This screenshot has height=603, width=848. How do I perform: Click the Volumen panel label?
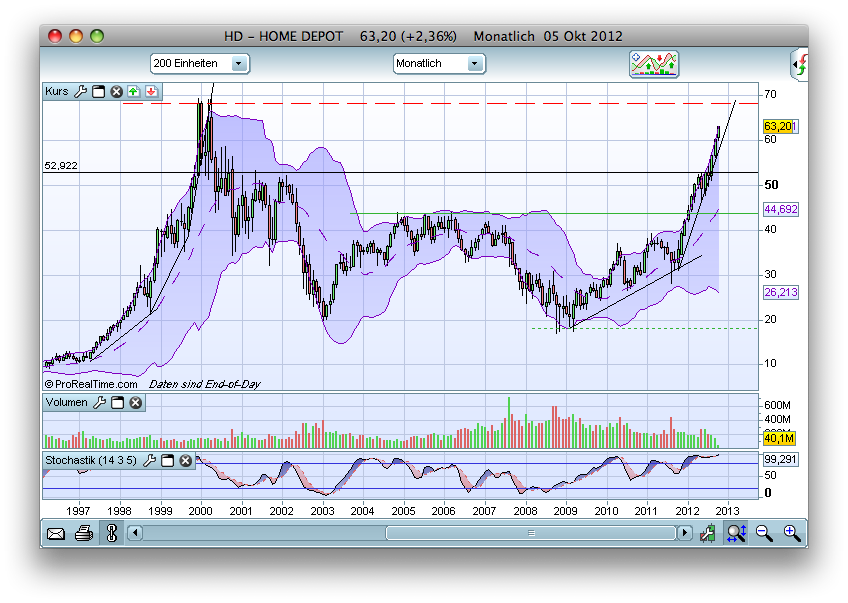click(67, 402)
